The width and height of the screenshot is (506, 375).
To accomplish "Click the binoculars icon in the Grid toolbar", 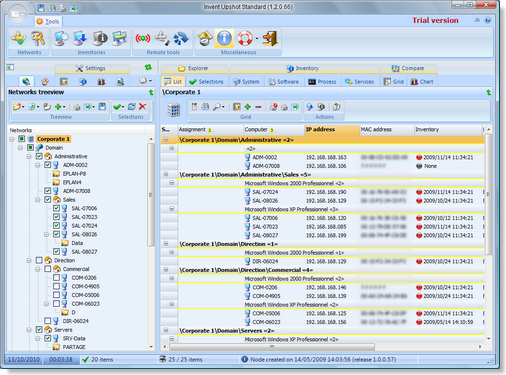I will 205,107.
